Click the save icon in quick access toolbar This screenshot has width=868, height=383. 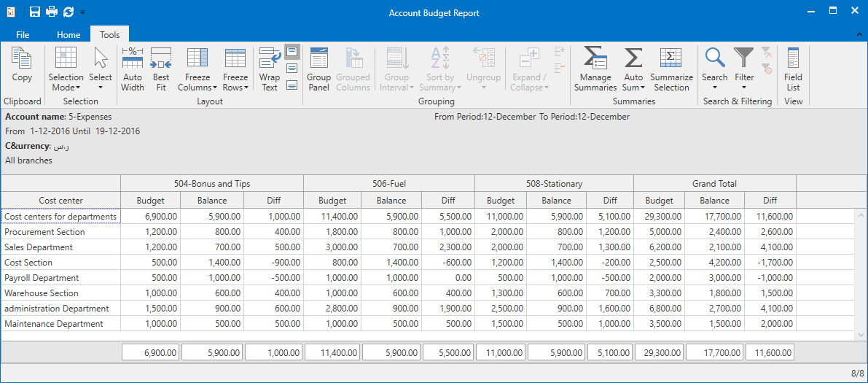coord(35,12)
